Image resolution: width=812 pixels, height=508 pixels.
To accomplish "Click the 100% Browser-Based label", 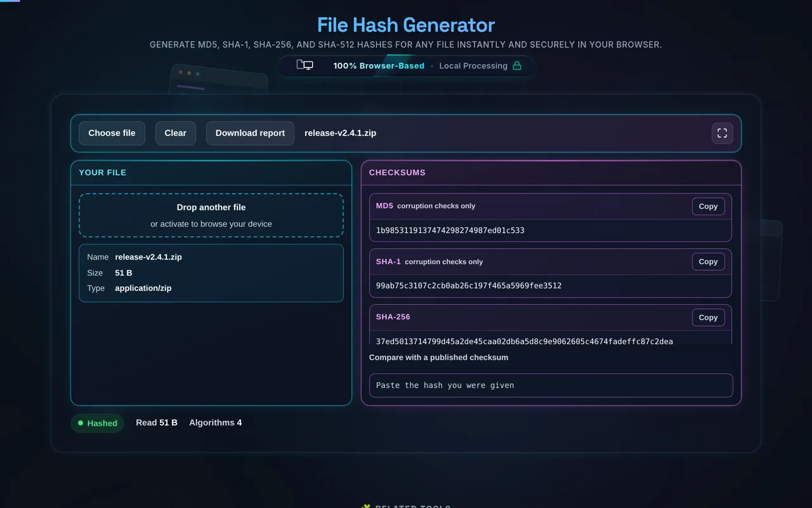I will tap(379, 65).
